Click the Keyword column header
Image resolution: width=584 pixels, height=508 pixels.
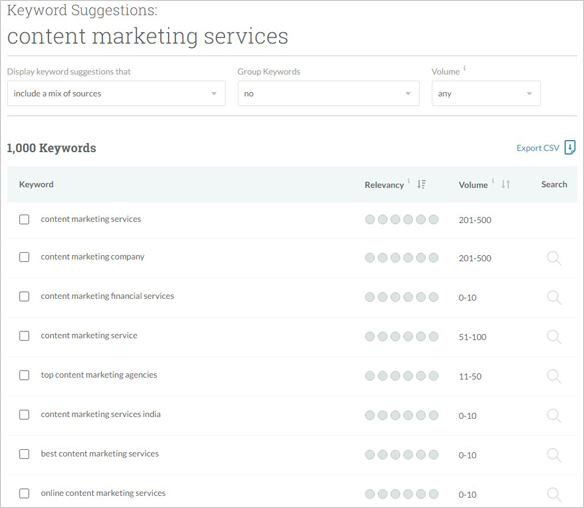coord(36,184)
